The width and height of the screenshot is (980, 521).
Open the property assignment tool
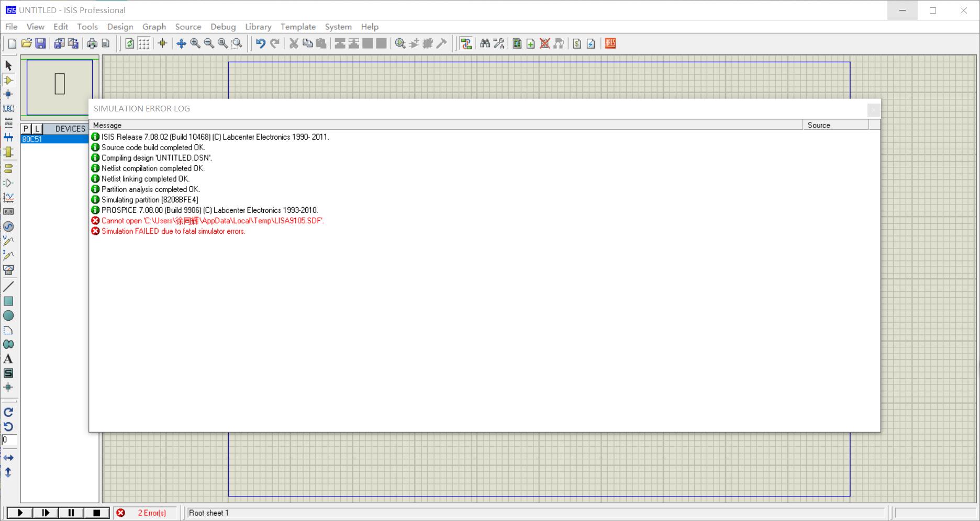(499, 43)
